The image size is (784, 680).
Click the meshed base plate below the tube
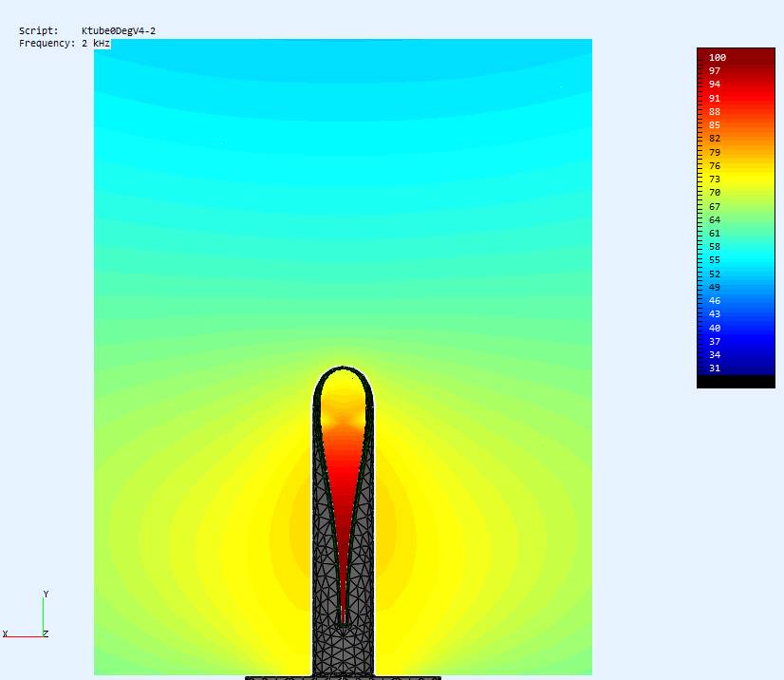coord(343,678)
